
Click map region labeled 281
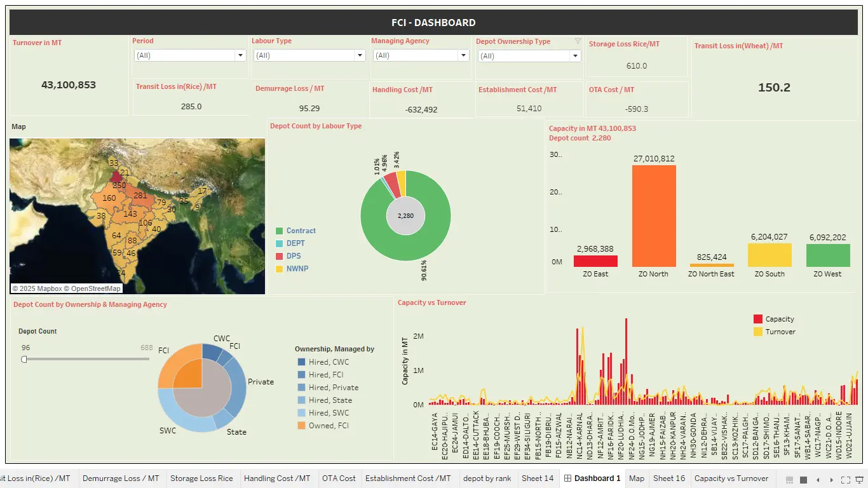coord(140,195)
